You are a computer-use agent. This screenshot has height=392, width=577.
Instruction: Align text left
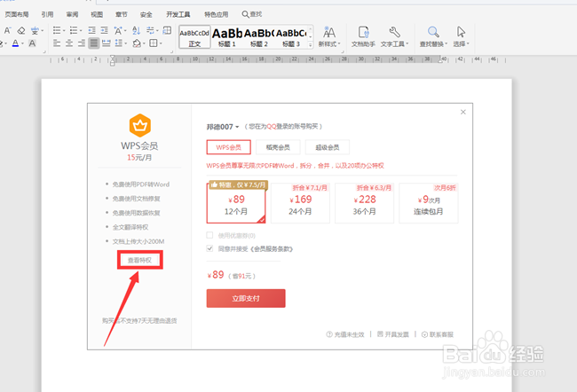(x=57, y=43)
